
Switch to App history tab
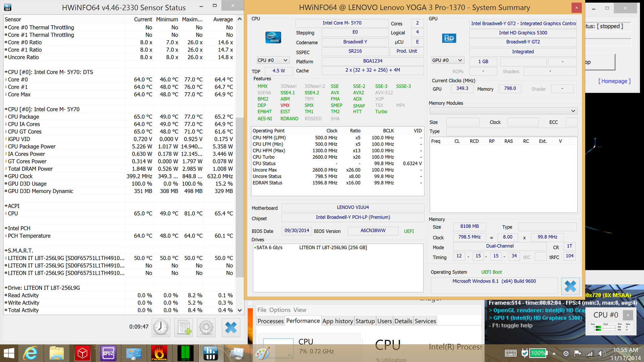[x=337, y=321]
